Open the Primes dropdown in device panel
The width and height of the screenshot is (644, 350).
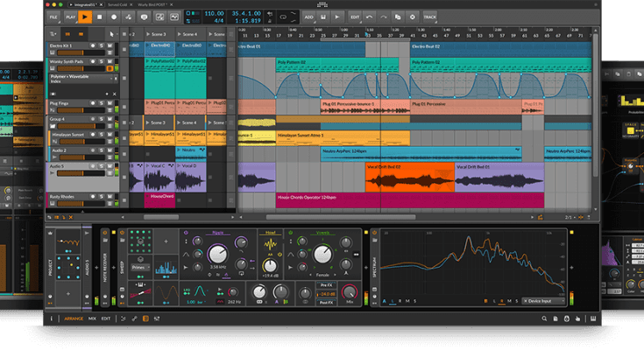pyautogui.click(x=139, y=267)
